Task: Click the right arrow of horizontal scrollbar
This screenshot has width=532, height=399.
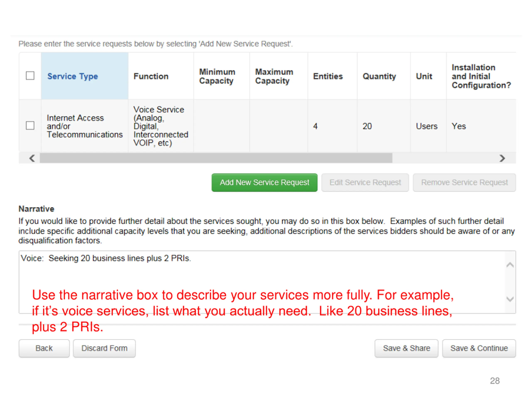Action: [x=502, y=158]
